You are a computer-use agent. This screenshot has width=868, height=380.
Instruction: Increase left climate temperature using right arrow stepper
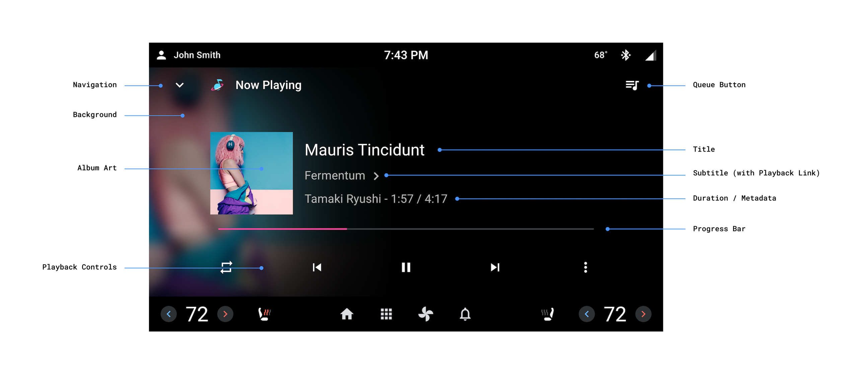coord(226,314)
